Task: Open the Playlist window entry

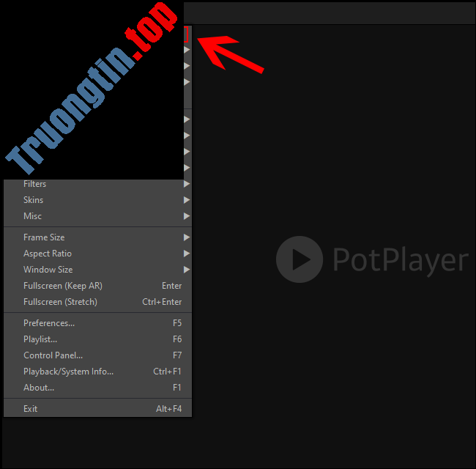Action: (x=40, y=339)
